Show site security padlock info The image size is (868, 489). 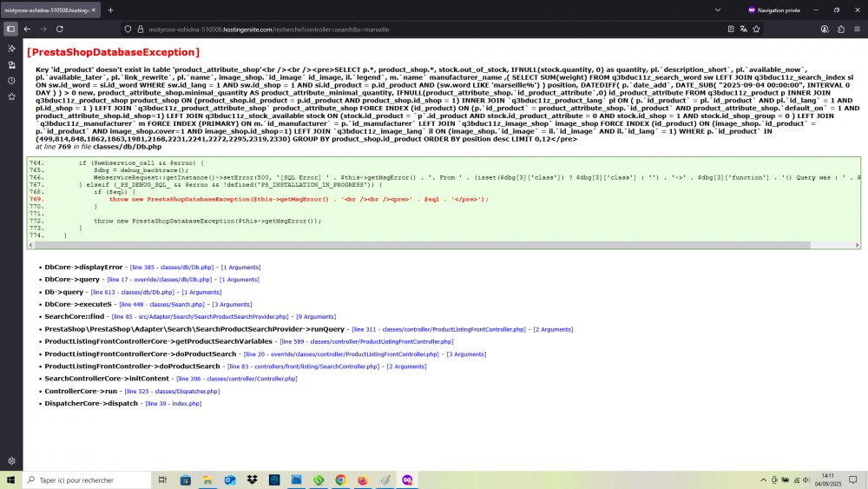tap(141, 30)
